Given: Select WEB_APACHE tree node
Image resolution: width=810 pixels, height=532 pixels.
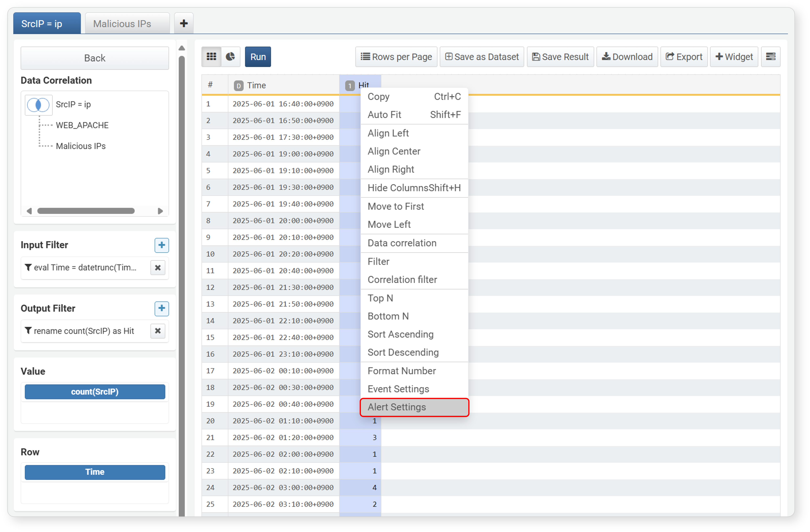Looking at the screenshot, I should [82, 125].
